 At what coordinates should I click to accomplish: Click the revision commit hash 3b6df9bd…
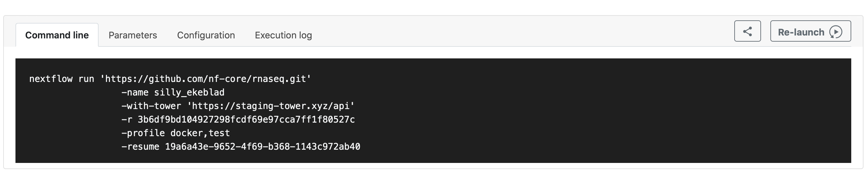246,119
